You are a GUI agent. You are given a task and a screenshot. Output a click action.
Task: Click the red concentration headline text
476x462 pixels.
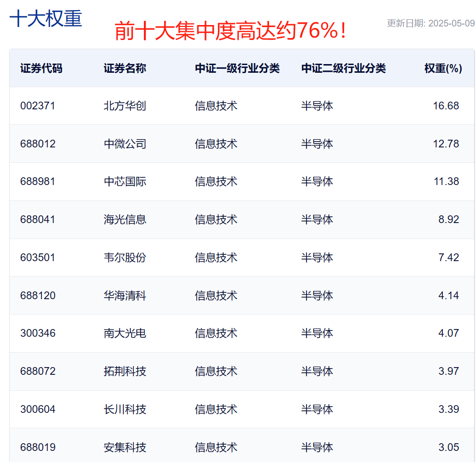230,28
